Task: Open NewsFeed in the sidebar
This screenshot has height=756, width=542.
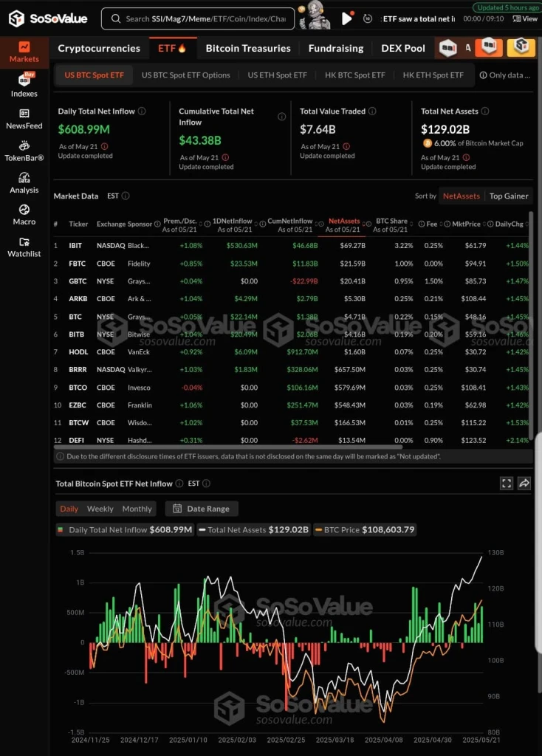Action: point(24,119)
